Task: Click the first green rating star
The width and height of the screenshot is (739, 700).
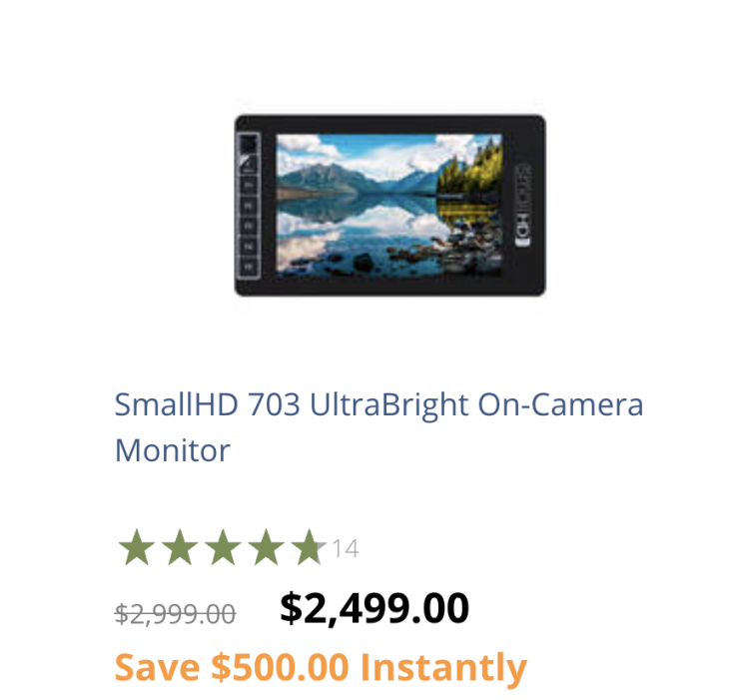Action: (x=137, y=547)
